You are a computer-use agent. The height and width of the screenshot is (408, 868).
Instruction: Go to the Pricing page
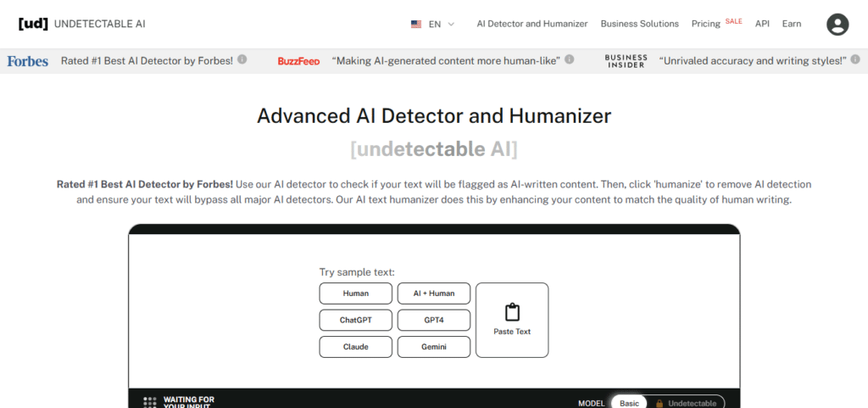pos(706,24)
